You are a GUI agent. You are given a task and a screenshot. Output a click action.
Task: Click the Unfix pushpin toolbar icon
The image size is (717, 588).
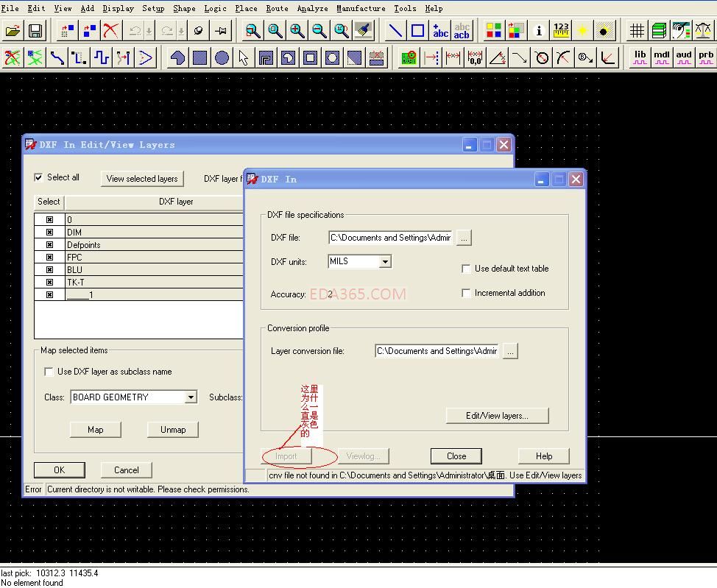(x=221, y=31)
